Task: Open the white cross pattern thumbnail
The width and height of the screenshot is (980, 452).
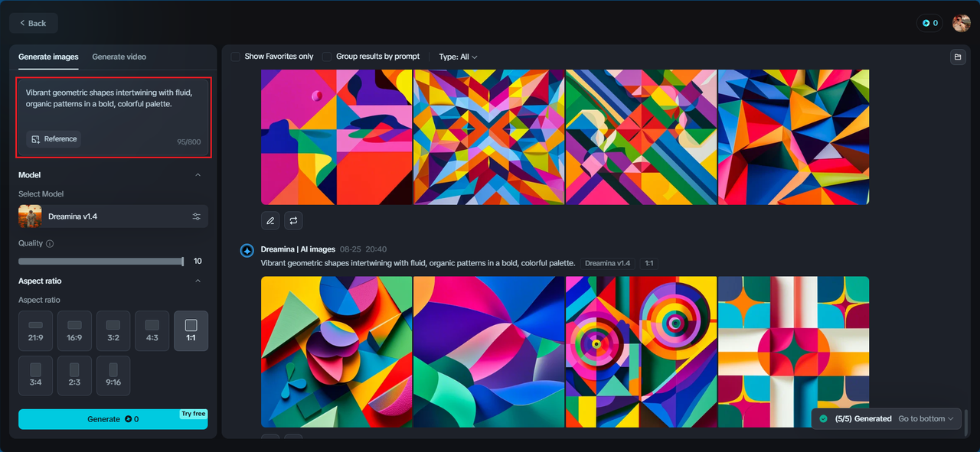Action: click(793, 352)
